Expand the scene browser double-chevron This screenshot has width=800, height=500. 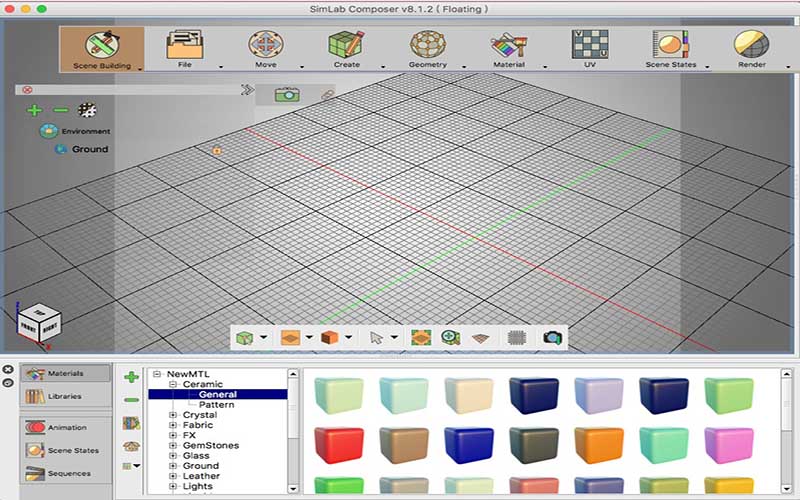pyautogui.click(x=247, y=90)
